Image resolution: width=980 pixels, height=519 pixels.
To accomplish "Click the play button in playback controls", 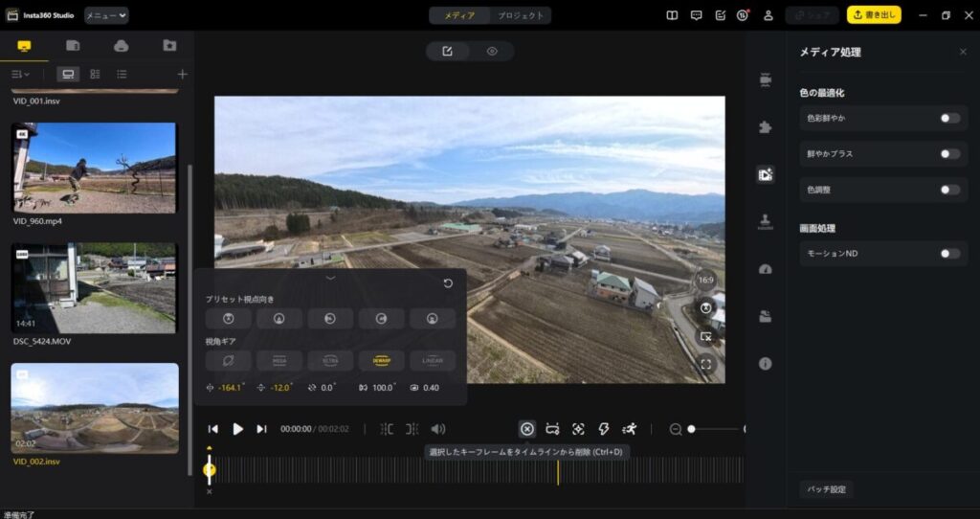I will [x=237, y=429].
